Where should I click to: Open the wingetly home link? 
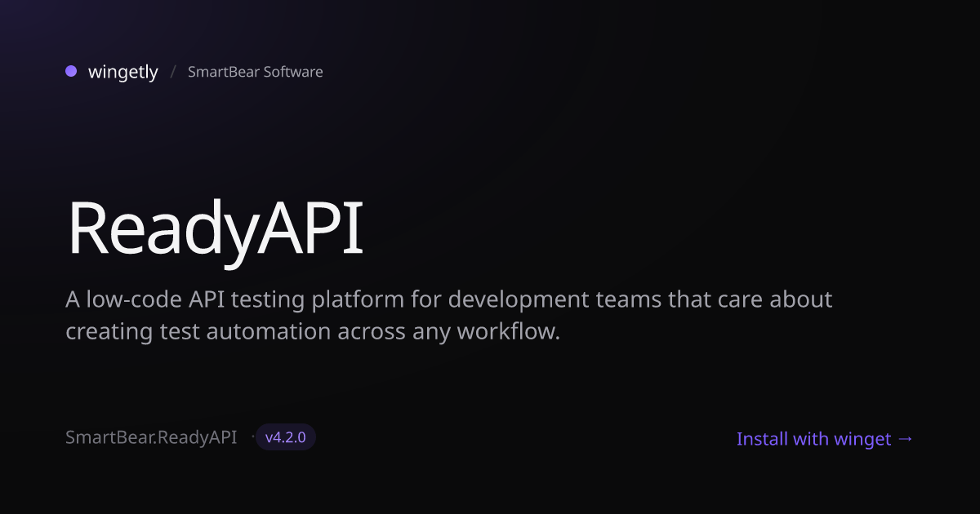[122, 72]
